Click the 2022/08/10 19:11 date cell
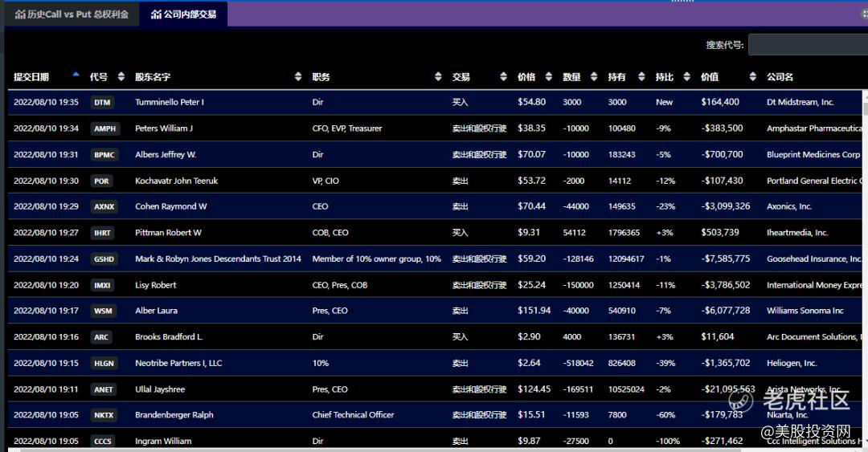The image size is (868, 452). point(46,389)
